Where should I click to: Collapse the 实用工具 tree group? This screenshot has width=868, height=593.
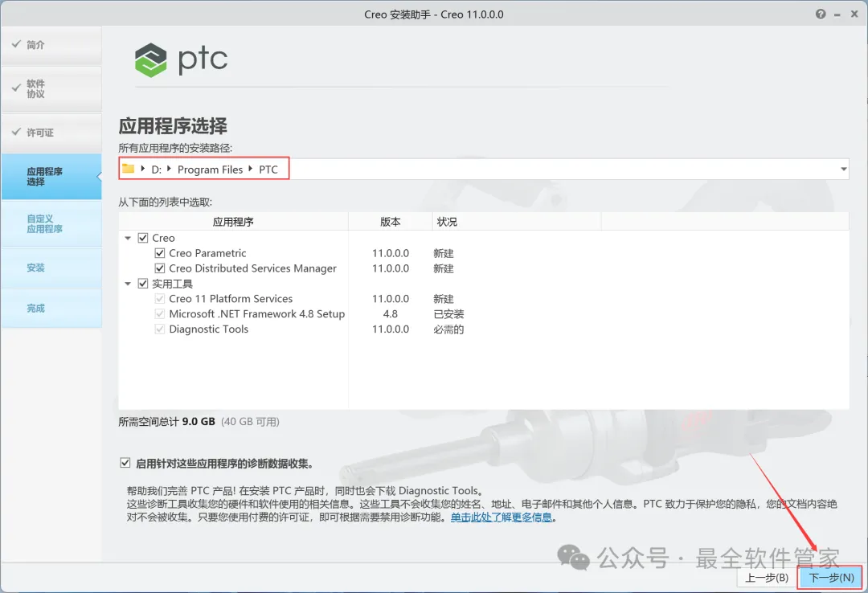(128, 284)
